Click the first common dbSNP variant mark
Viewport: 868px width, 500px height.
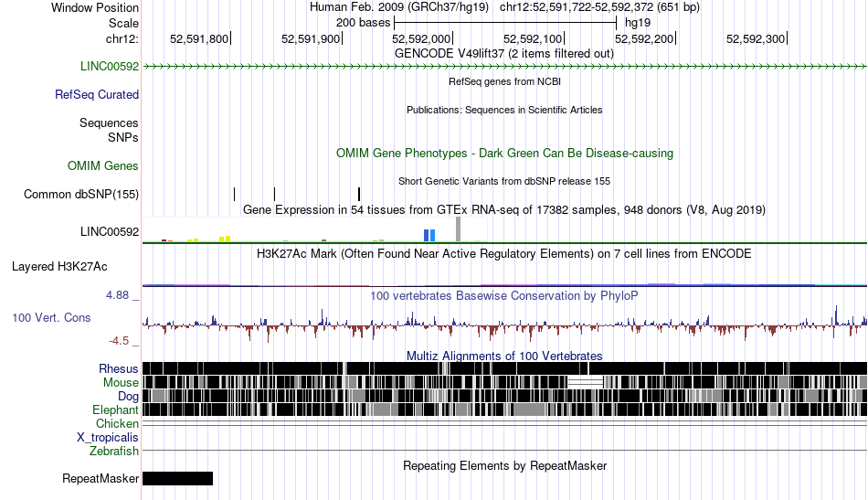[234, 195]
